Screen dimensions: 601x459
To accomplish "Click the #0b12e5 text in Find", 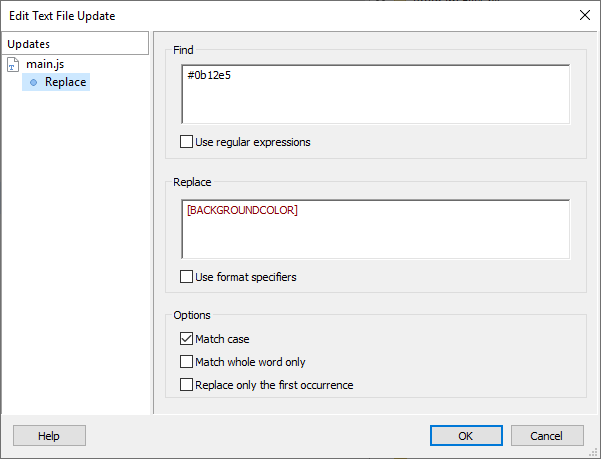I will tap(209, 75).
